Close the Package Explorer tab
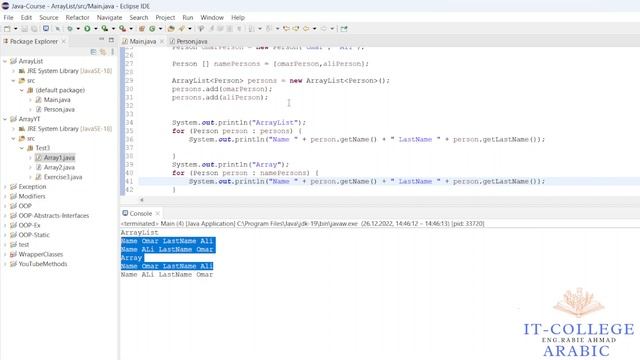Image resolution: width=640 pixels, height=360 pixels. 64,41
